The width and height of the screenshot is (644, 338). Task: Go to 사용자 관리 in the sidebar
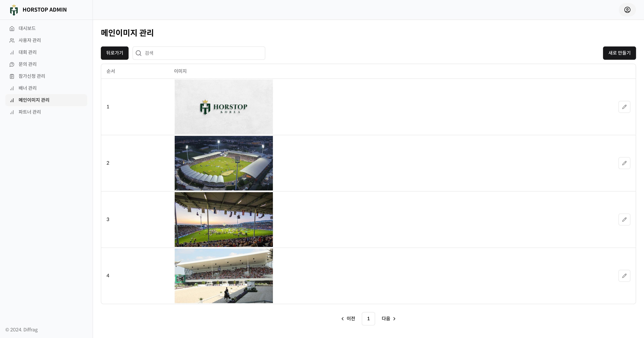[x=30, y=40]
